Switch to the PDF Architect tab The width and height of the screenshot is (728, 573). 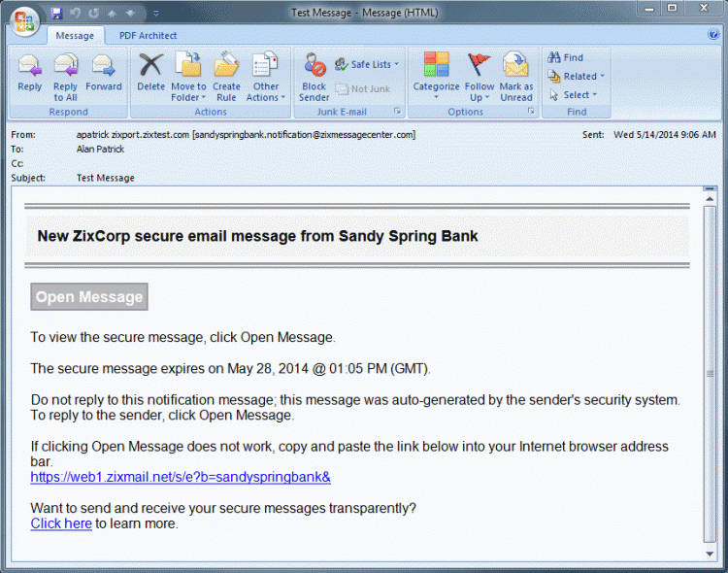tap(148, 35)
